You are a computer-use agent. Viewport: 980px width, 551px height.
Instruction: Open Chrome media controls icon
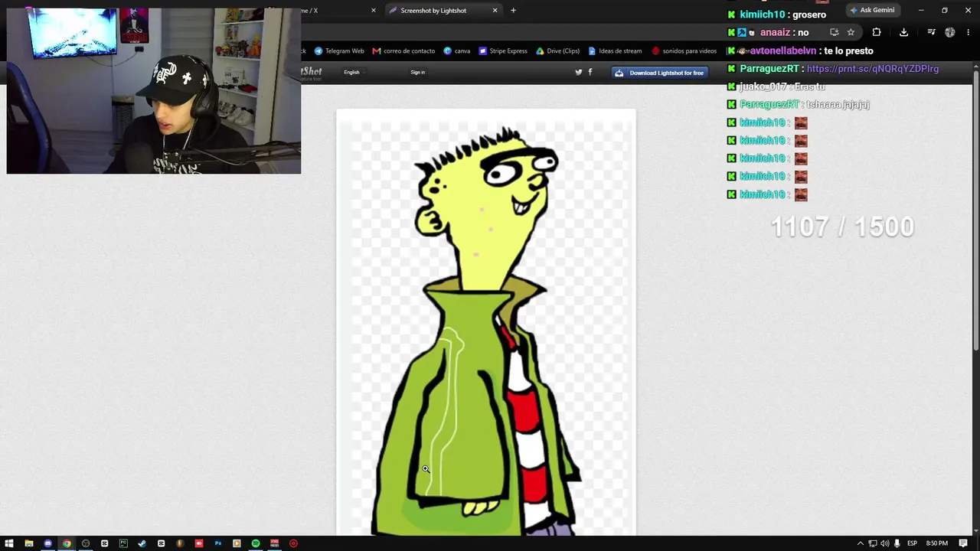[931, 32]
